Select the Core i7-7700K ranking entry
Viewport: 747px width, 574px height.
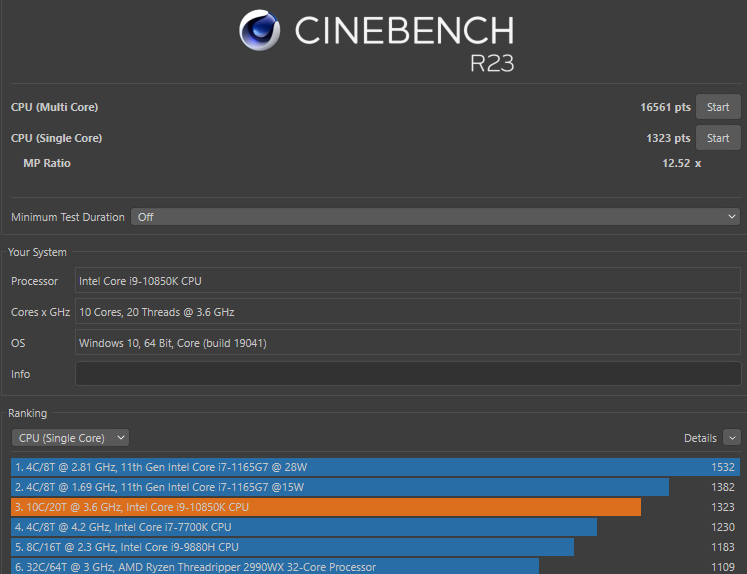pos(304,527)
